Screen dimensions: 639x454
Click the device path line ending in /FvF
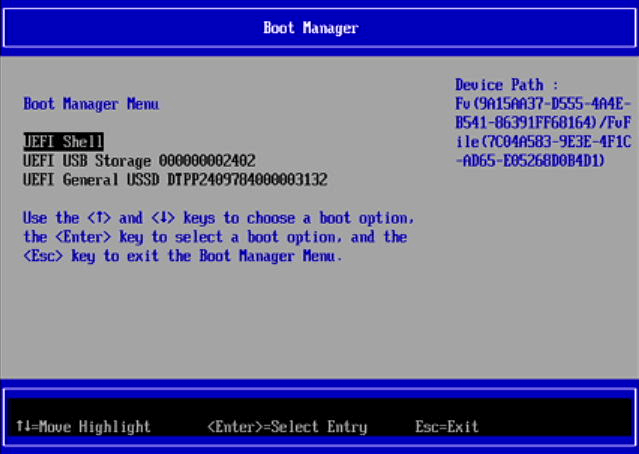coord(543,123)
